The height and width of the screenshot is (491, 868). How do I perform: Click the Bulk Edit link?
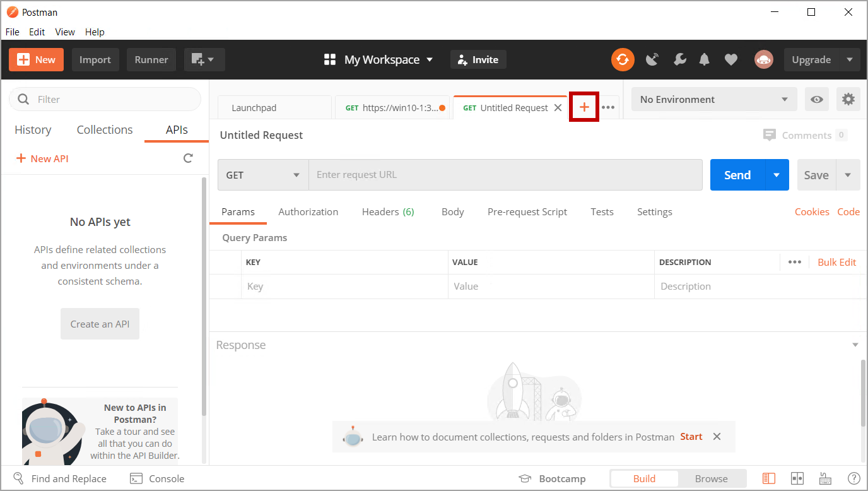pyautogui.click(x=836, y=263)
